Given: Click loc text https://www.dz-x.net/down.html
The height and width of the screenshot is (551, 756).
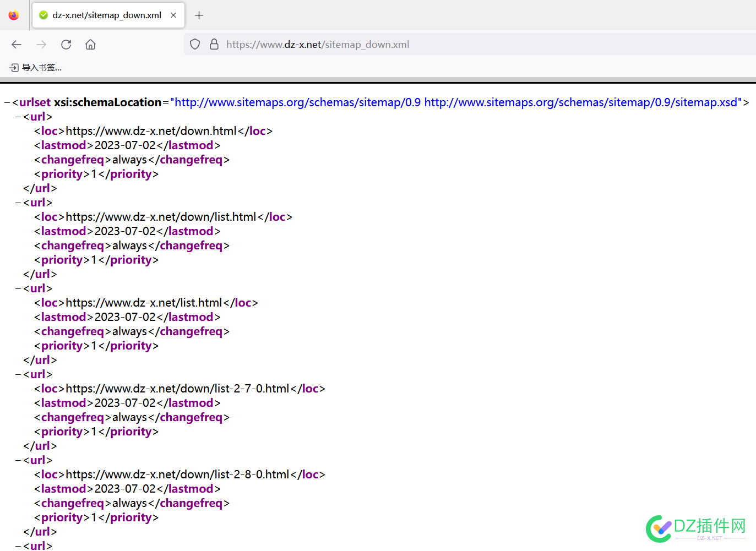Looking at the screenshot, I should coord(151,131).
